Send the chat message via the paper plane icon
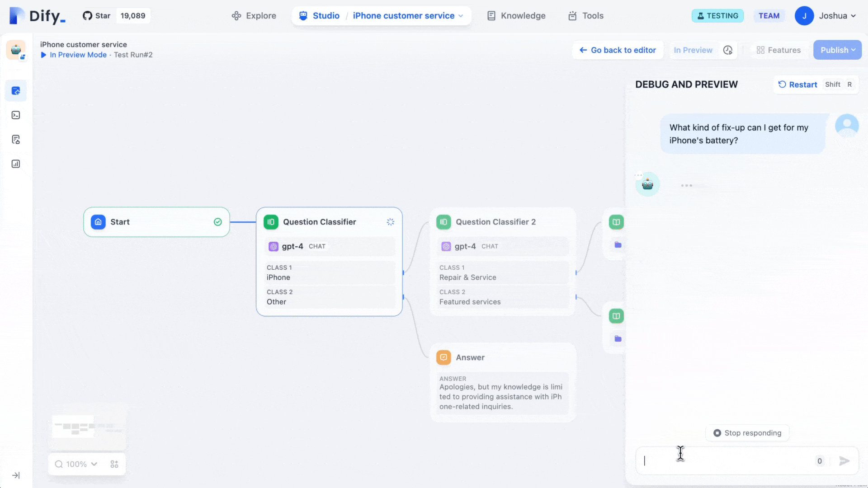This screenshot has width=868, height=488. point(844,461)
